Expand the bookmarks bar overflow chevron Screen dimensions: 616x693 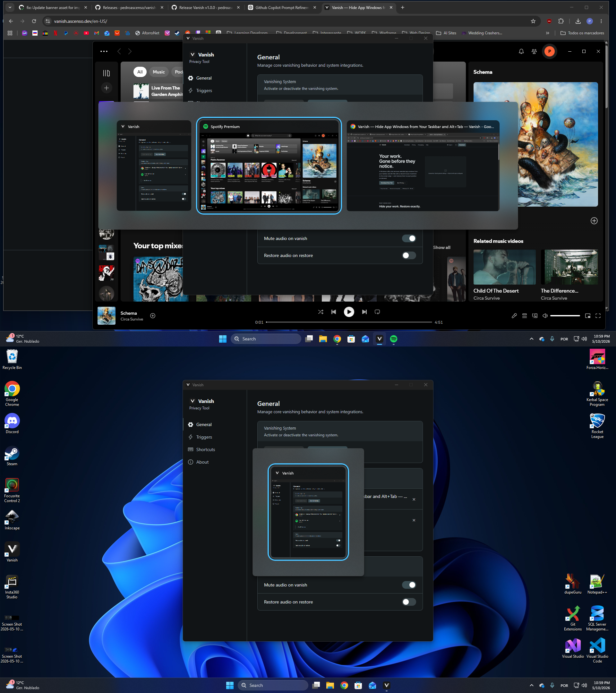(547, 33)
